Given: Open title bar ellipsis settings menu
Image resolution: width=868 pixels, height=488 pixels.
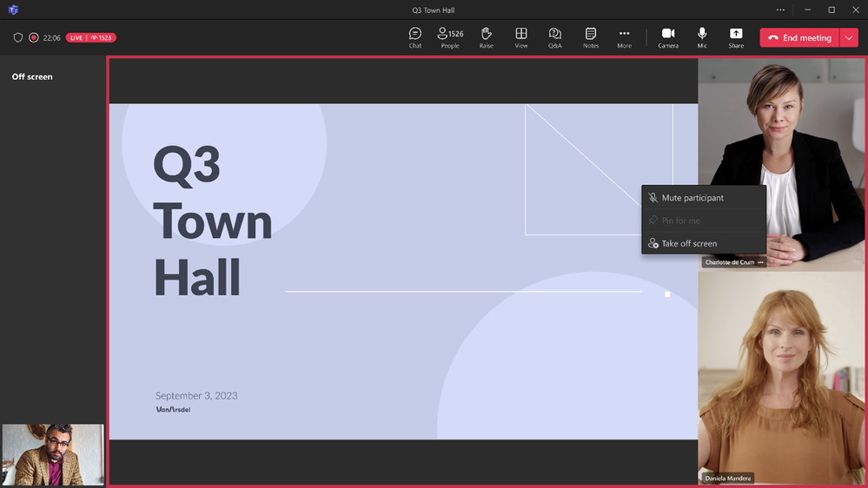Looking at the screenshot, I should coord(780,10).
